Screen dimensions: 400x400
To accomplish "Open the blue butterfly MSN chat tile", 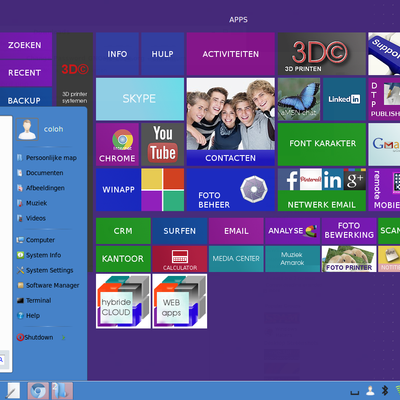I will (299, 99).
